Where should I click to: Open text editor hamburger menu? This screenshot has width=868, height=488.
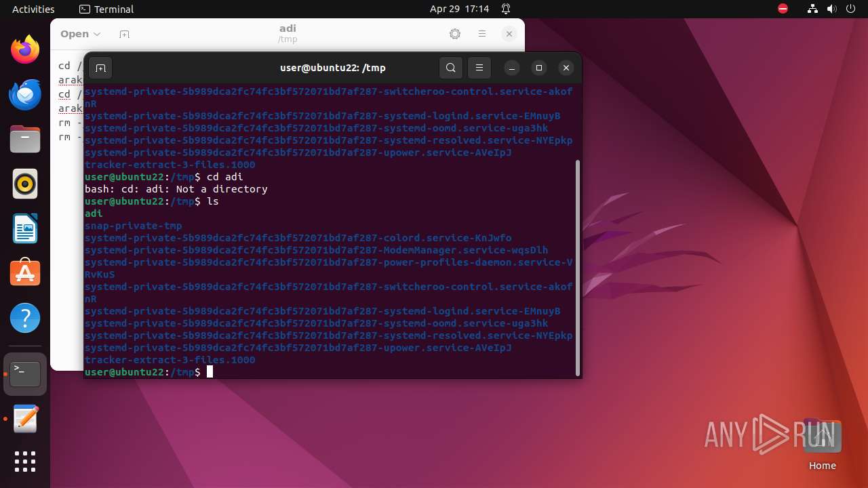tap(482, 34)
